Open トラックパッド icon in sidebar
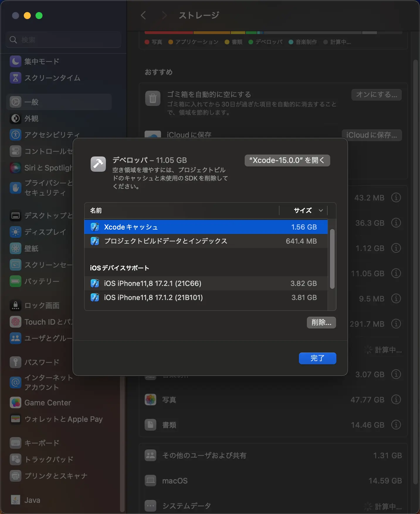 click(16, 459)
